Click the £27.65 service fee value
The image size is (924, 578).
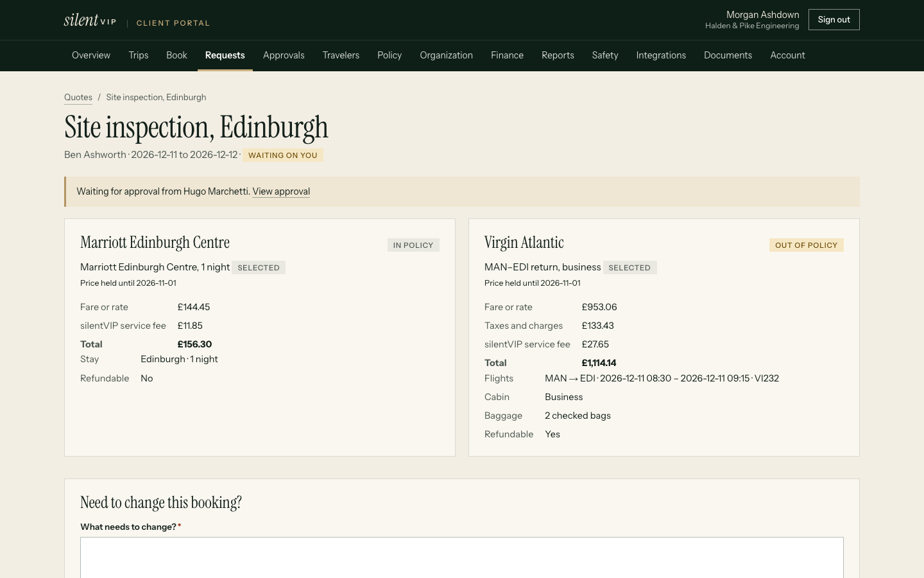click(x=595, y=344)
